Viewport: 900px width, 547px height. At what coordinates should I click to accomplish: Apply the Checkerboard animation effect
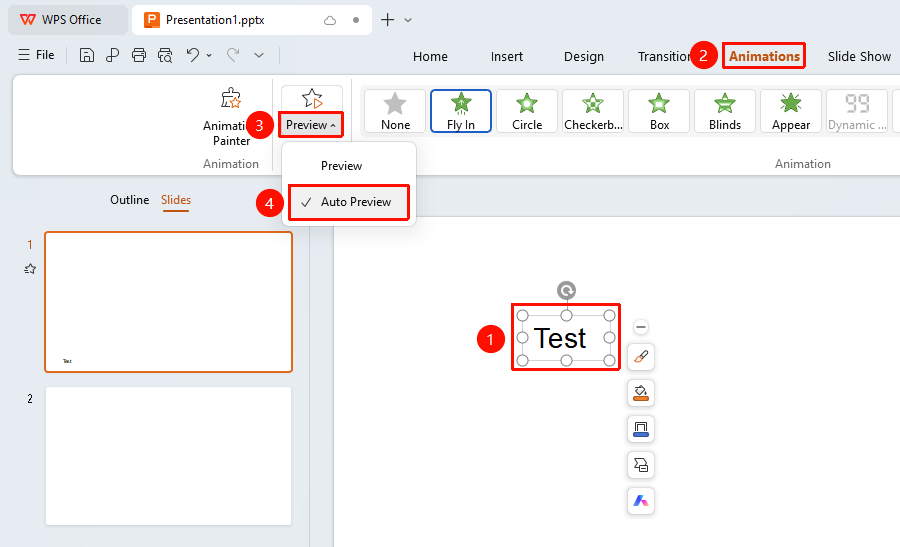click(593, 111)
